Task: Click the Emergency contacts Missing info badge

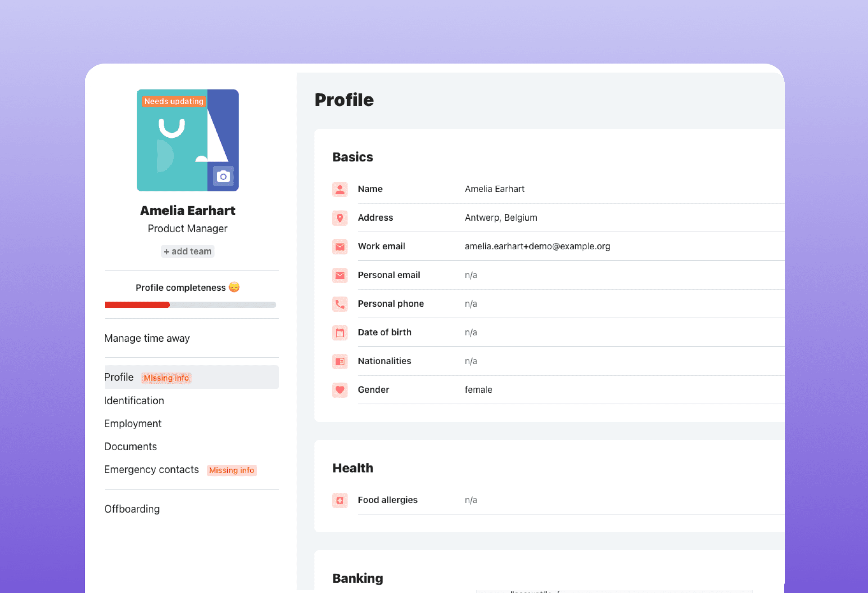Action: click(x=232, y=470)
